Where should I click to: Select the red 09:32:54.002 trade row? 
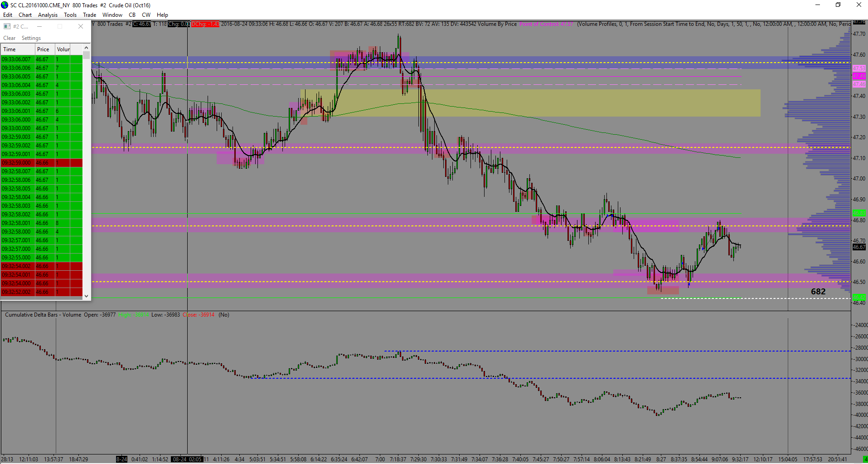tap(42, 266)
